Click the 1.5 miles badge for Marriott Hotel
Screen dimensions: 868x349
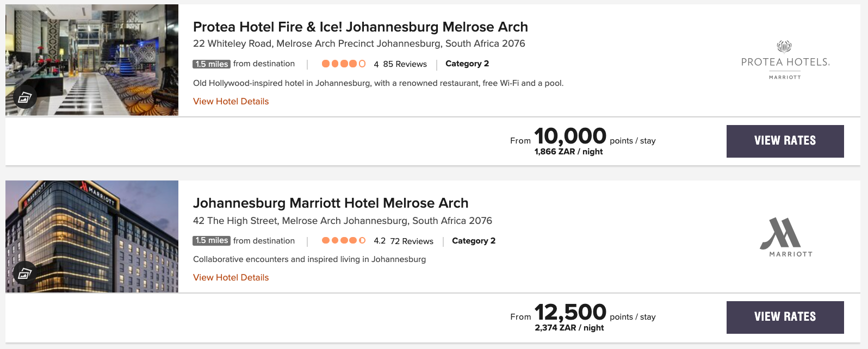coord(212,240)
